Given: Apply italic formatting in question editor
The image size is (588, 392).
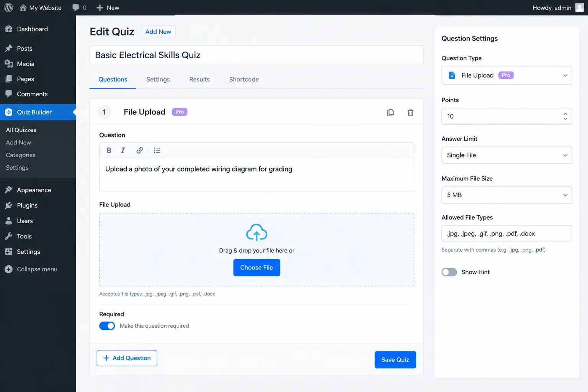Looking at the screenshot, I should 123,150.
